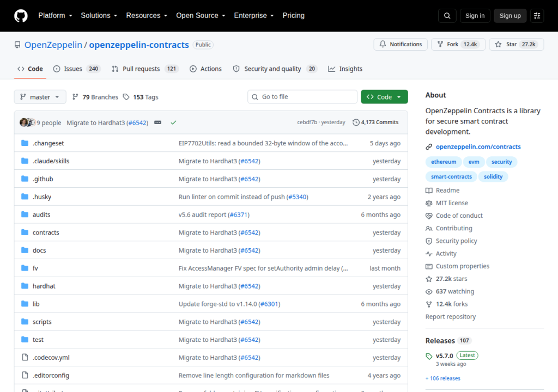The image size is (558, 392).
Task: Open audits folder
Action: (x=41, y=215)
